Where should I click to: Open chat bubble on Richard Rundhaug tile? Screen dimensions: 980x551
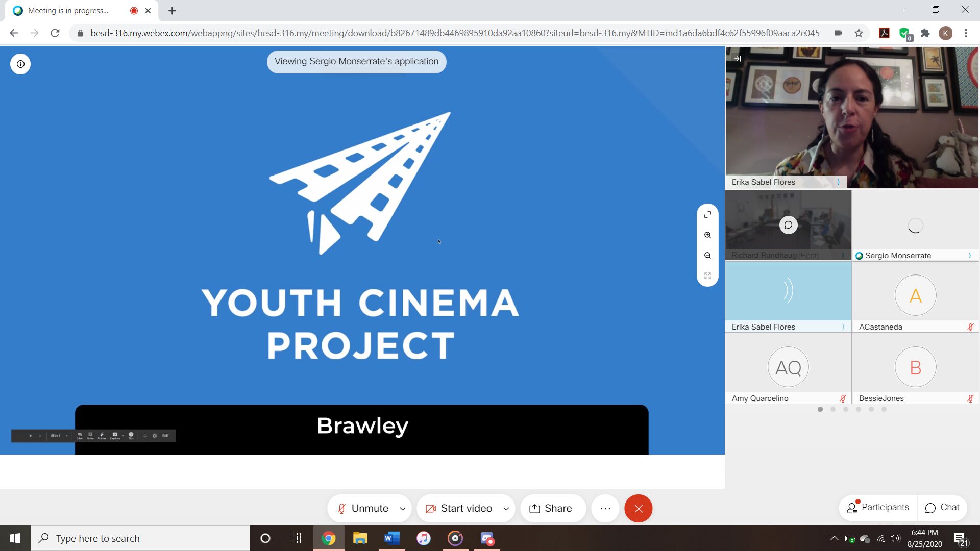coord(788,225)
